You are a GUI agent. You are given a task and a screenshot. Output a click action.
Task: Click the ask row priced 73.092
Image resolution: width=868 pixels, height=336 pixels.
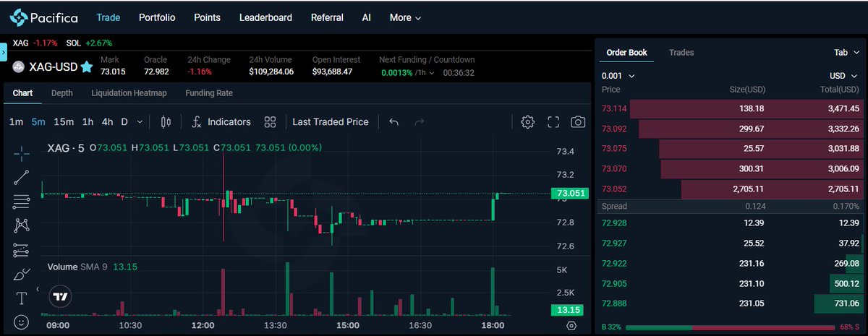click(x=731, y=129)
